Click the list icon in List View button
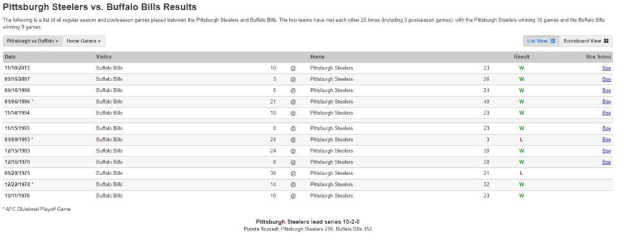This screenshot has height=235, width=644. point(553,41)
